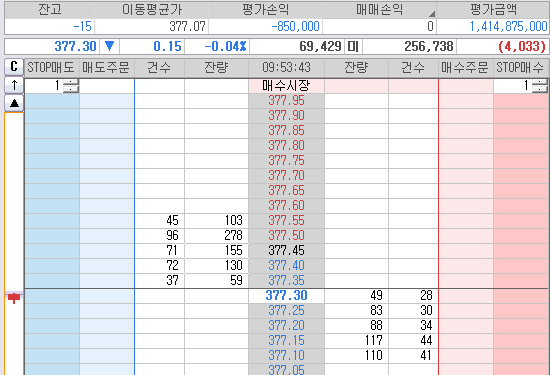This screenshot has height=375, width=550.
Task: Click the -0.04% change rate
Action: click(x=225, y=46)
